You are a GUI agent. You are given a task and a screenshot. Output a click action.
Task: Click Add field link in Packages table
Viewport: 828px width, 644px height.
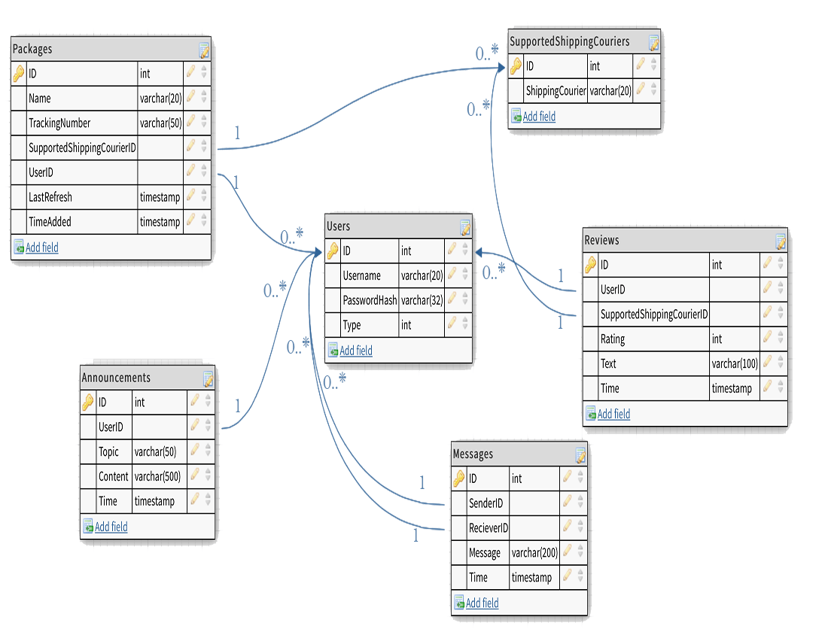coord(42,248)
